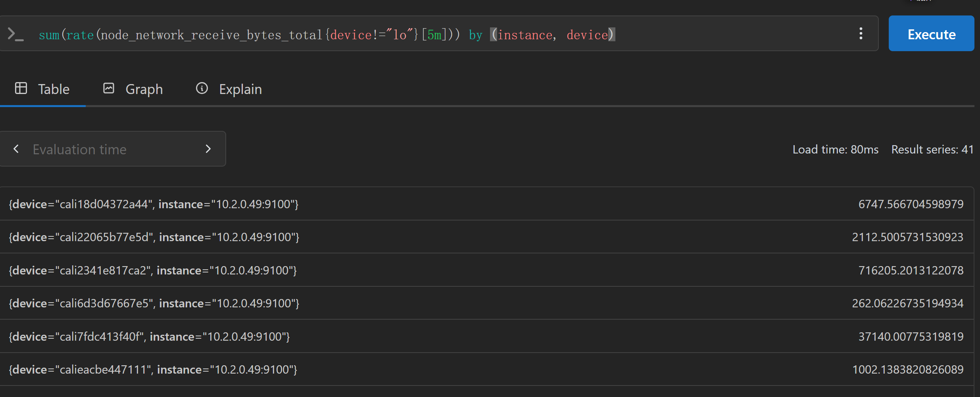Click the Graph chart icon

109,88
